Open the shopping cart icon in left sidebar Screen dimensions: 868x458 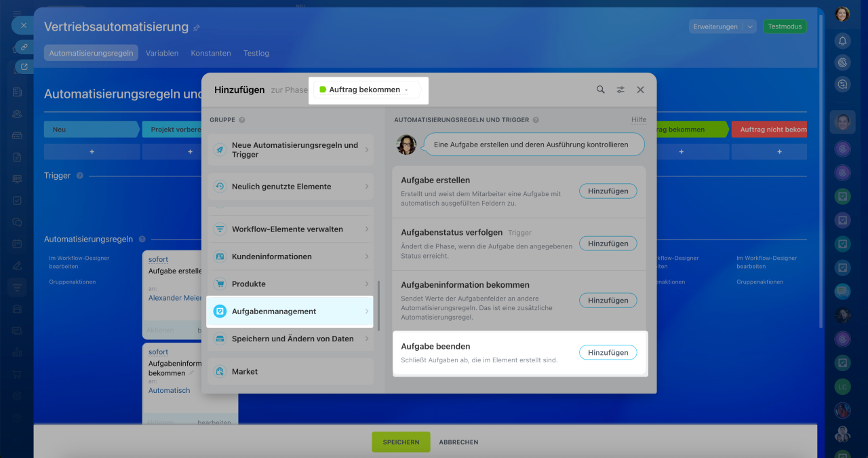coord(17,374)
